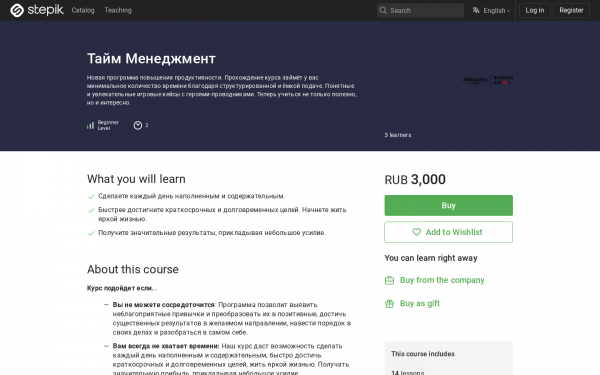Click the Курс подойдет если text
600x375 pixels.
[122, 288]
